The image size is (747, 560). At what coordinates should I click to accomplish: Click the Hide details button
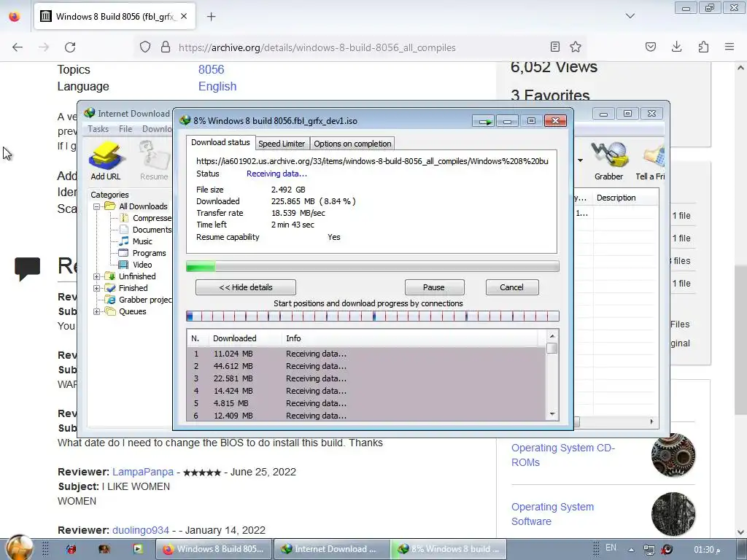[246, 287]
